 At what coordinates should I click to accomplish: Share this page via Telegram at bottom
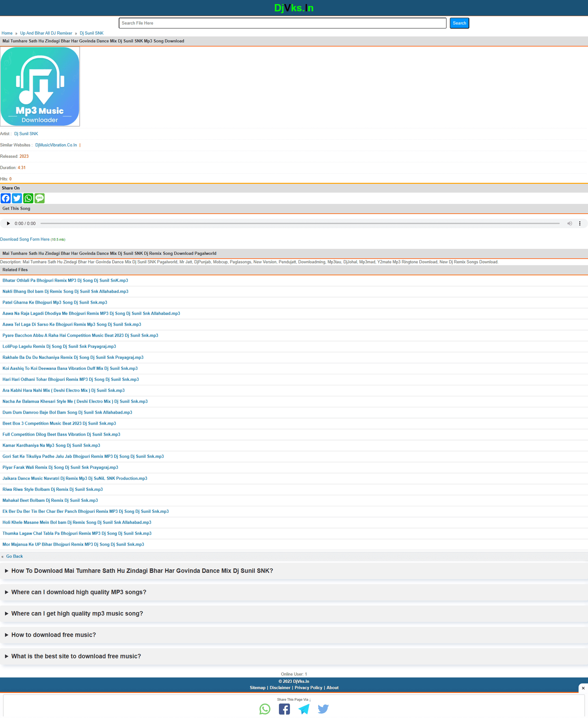(304, 709)
